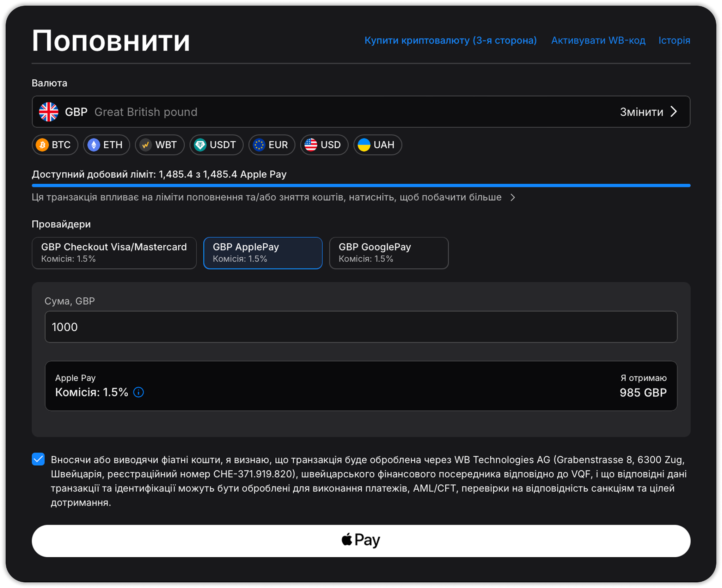
Task: Click the daily limit progress bar
Action: click(361, 185)
